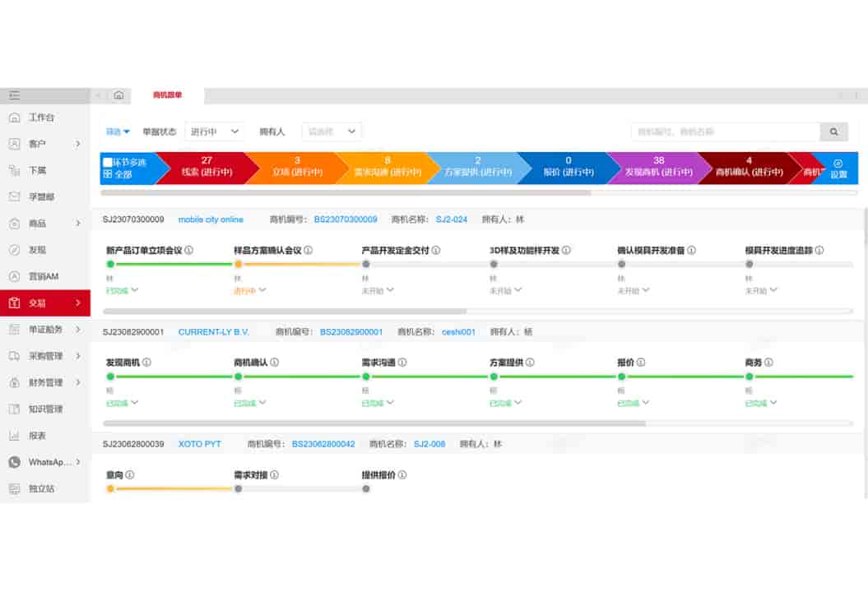Collapse the sidebar with the hamburger icon
Viewport: 868px width, 592px height.
(14, 95)
